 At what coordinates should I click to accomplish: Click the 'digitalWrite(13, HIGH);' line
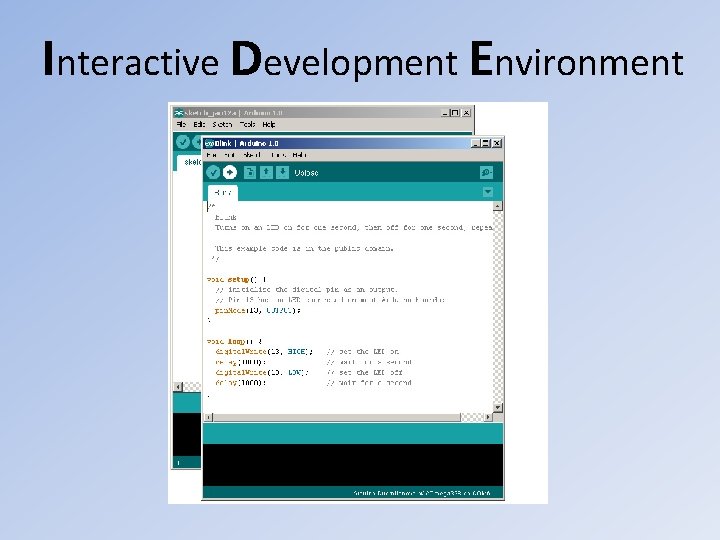coord(264,352)
